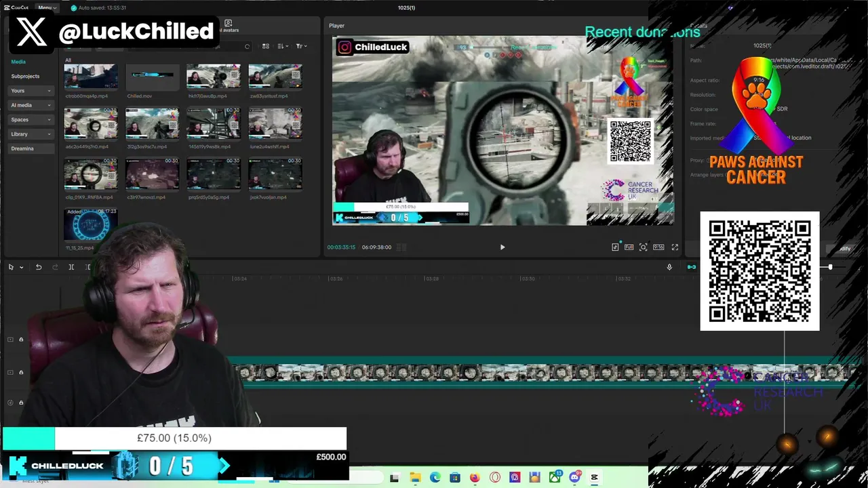
Task: Click the current timecode 00:03:35:15
Action: tap(341, 247)
